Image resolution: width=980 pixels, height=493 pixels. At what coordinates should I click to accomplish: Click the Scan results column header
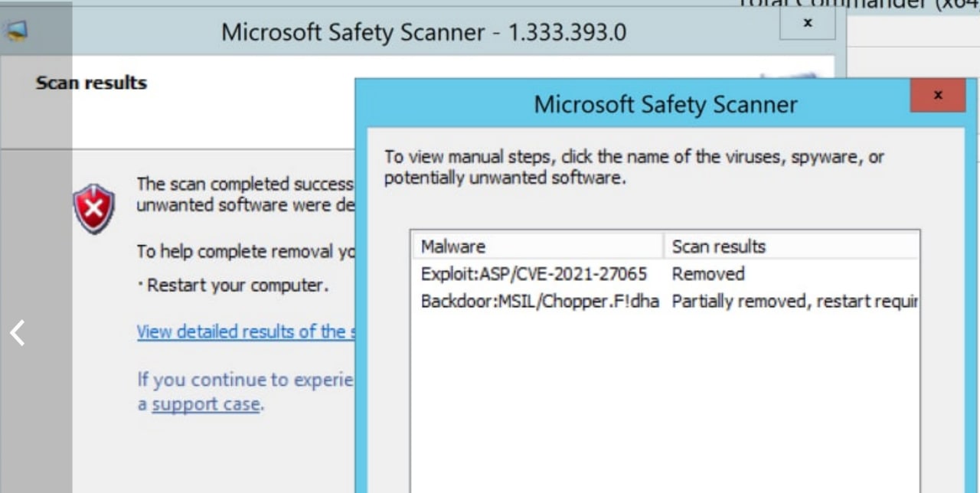(x=792, y=246)
